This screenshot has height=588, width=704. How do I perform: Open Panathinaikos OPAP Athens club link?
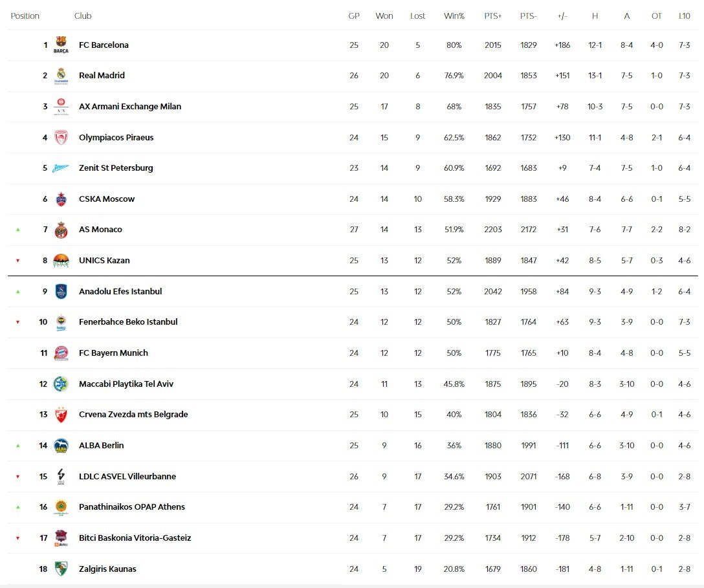coord(132,507)
